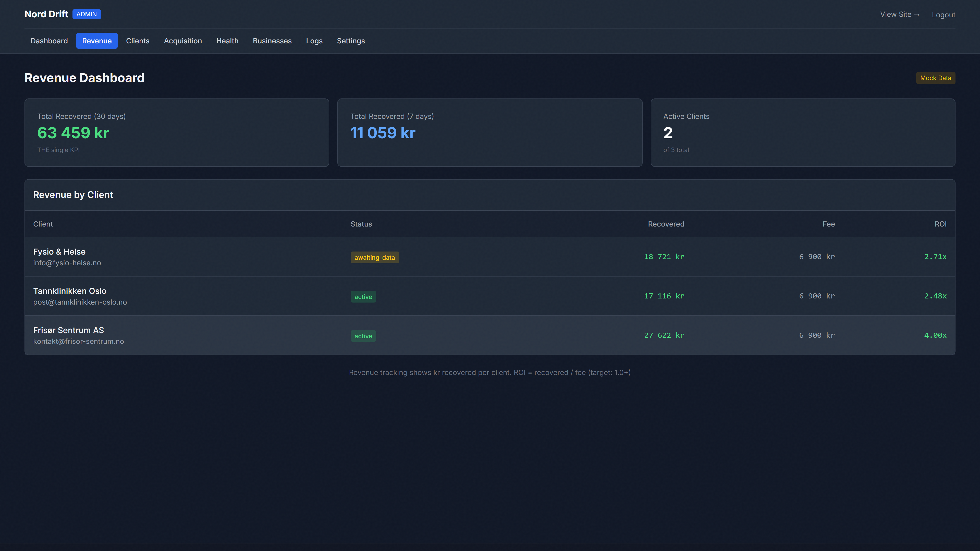Click the Nord Drift logo
This screenshot has width=980, height=551.
pyautogui.click(x=46, y=14)
